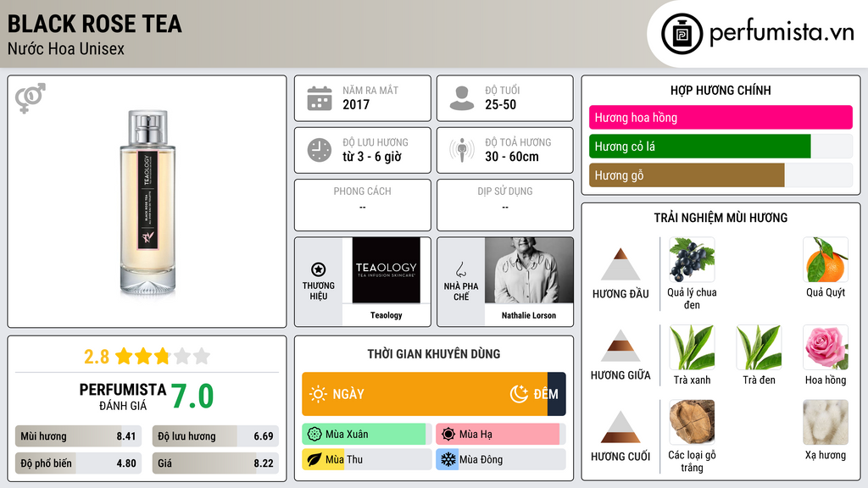Click the Perfumista 7.0 rating score
The height and width of the screenshot is (488, 868).
pyautogui.click(x=192, y=396)
